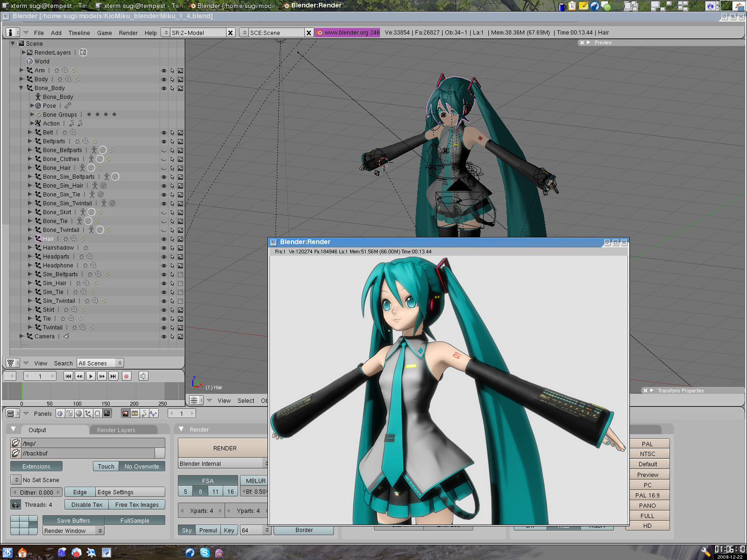Open buttons window type selector
The height and width of the screenshot is (560, 747).
click(x=13, y=413)
